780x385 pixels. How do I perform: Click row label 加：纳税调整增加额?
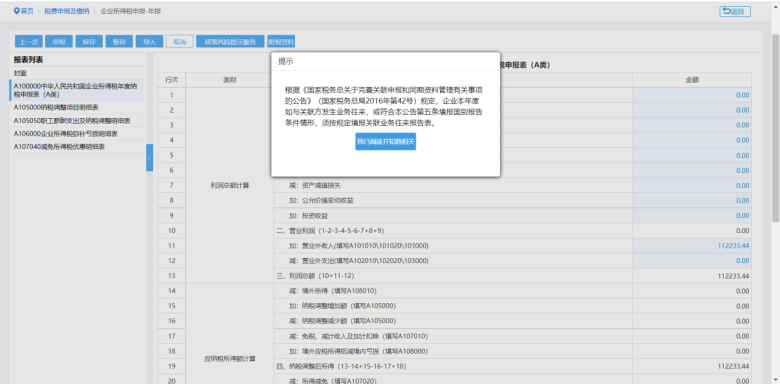(x=343, y=306)
